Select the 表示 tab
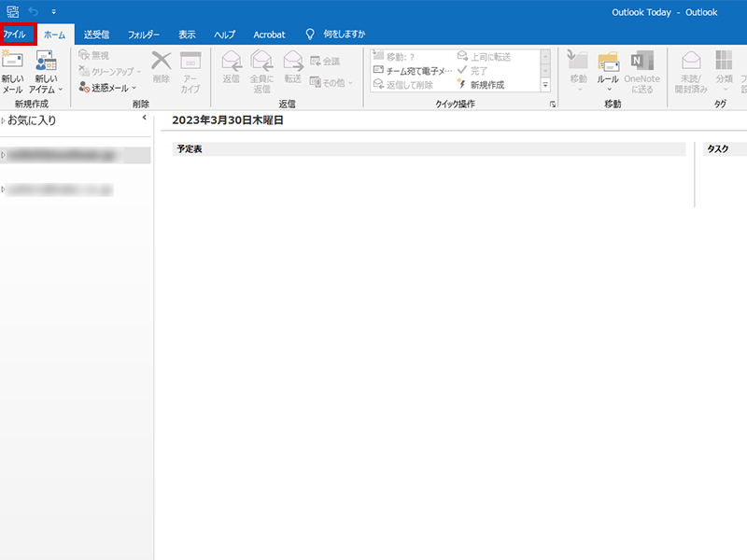 click(187, 35)
